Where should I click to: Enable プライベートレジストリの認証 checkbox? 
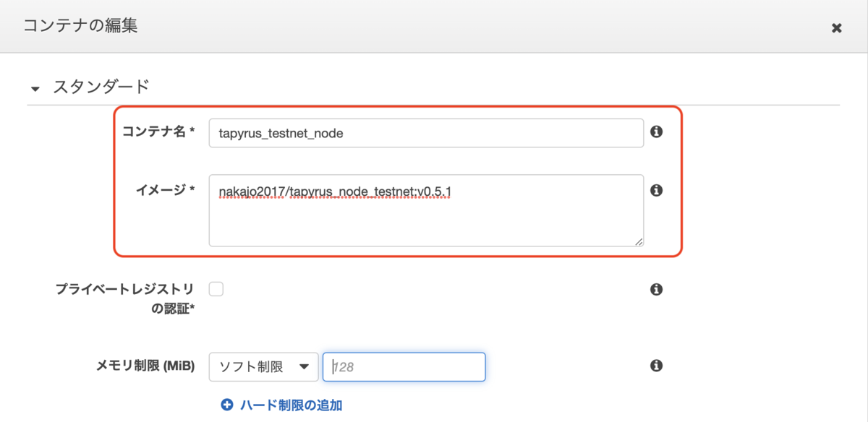coord(216,289)
